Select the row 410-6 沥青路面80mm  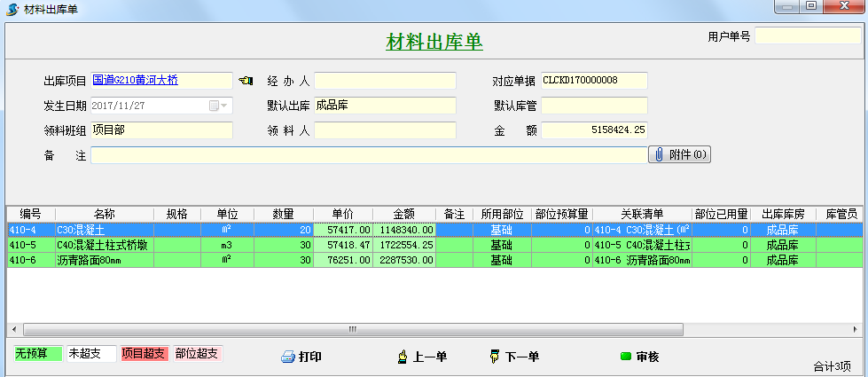click(102, 260)
